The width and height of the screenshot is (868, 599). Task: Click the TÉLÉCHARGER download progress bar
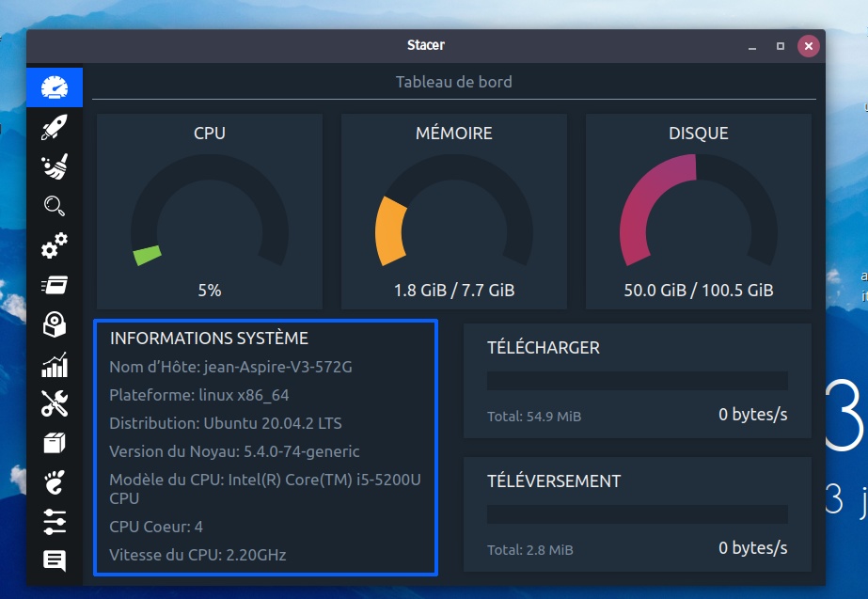point(637,381)
